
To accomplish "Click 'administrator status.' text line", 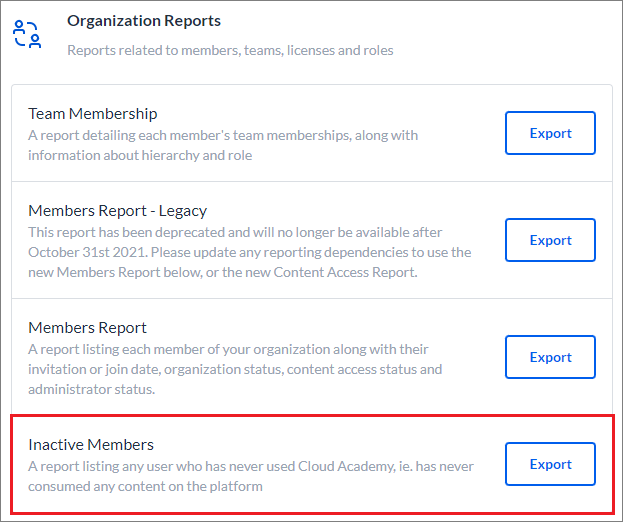I will 92,389.
